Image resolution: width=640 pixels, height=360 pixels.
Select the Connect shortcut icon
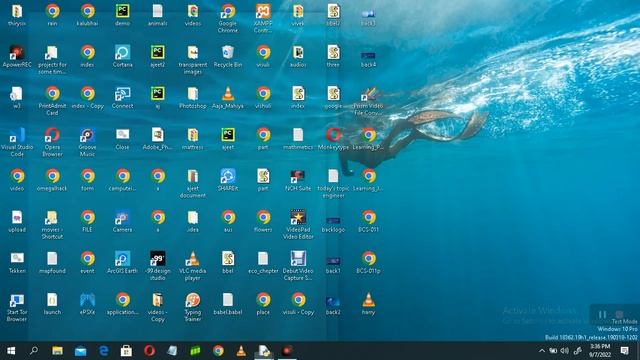pyautogui.click(x=122, y=94)
